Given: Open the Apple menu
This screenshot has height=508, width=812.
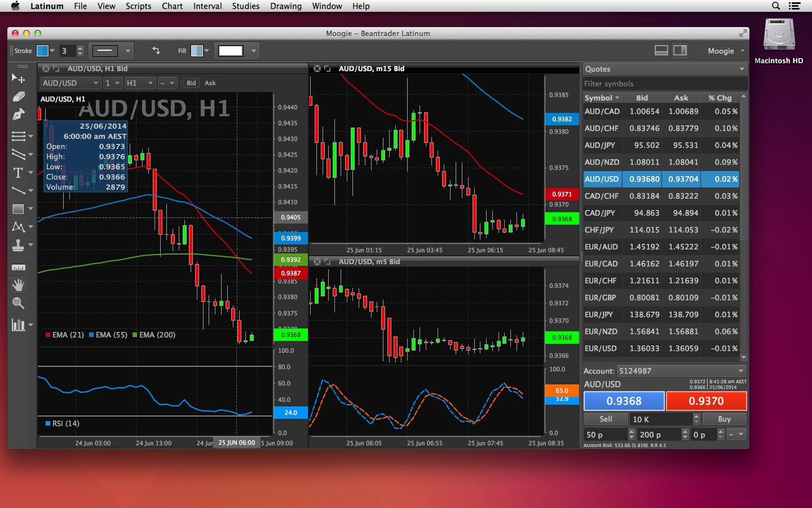Looking at the screenshot, I should 16,6.
